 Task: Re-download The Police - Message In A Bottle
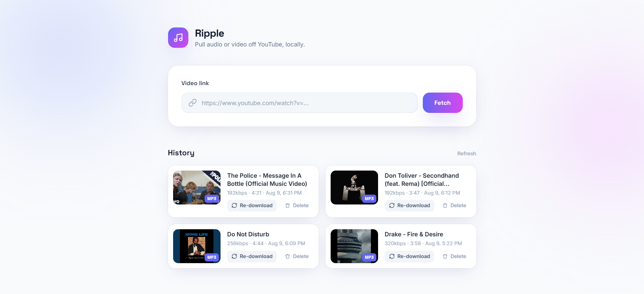(x=252, y=205)
